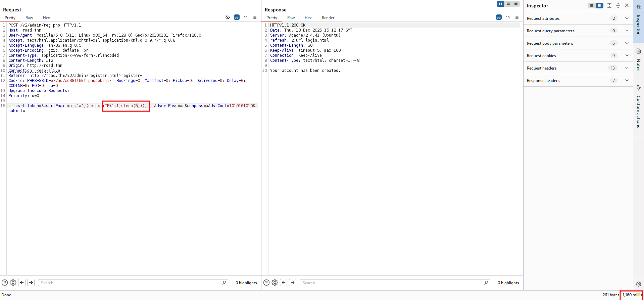Viewport: 644px width, 300px height.
Task: Open Custom actions side panel
Action: (638, 88)
